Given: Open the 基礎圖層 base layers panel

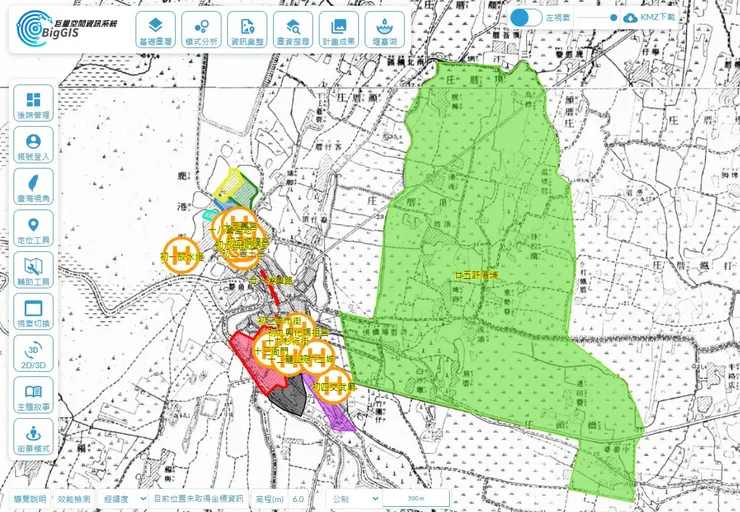Looking at the screenshot, I should click(155, 30).
